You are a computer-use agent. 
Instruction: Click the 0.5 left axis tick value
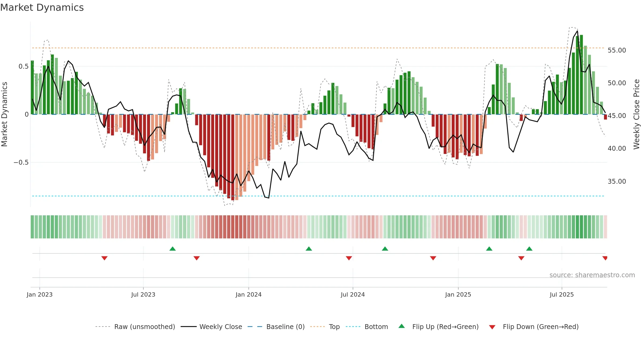[x=24, y=66]
